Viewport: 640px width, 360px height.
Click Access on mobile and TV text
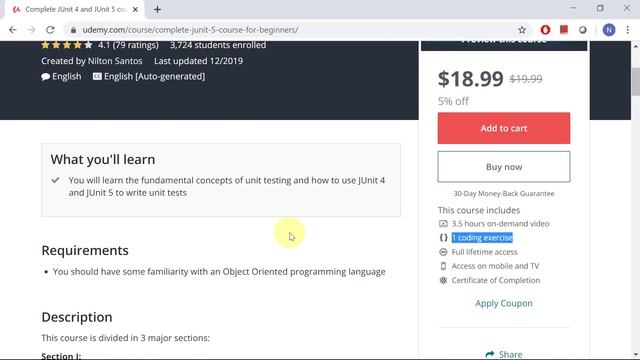point(495,266)
